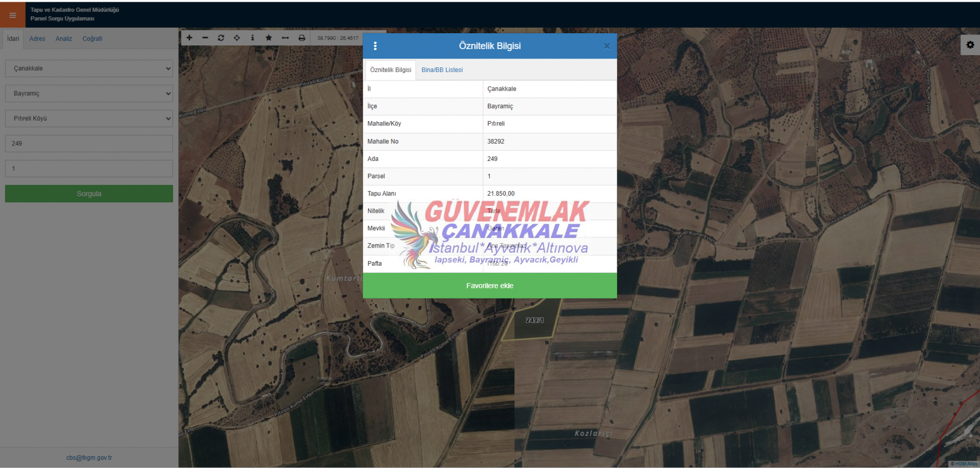Image resolution: width=980 pixels, height=468 pixels.
Task: Expand the Bayramiç district dropdown
Action: (x=89, y=94)
